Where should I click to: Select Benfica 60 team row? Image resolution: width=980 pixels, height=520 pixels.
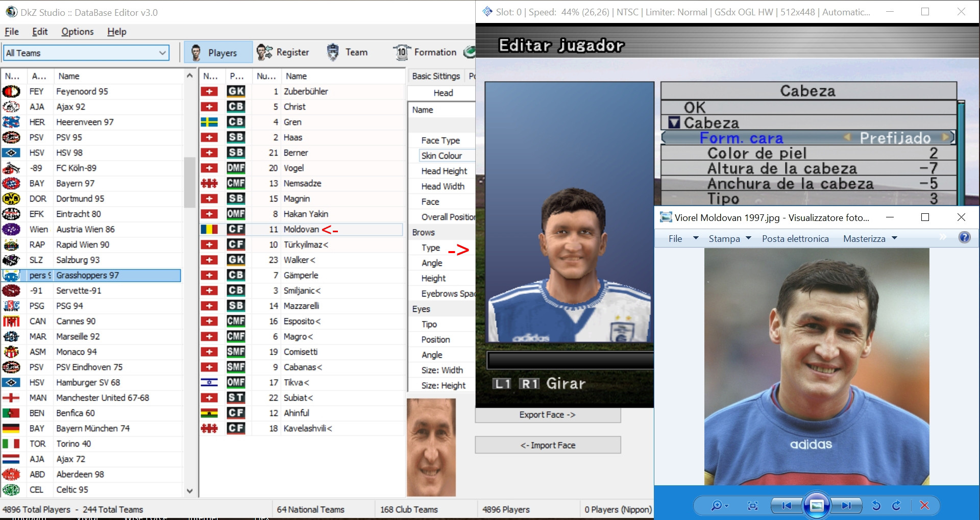point(91,413)
